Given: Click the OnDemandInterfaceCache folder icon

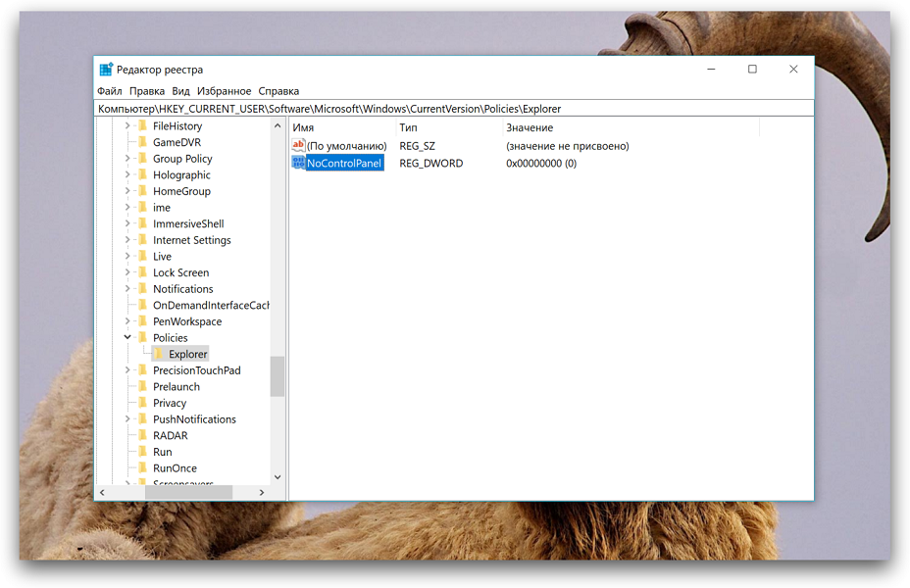Looking at the screenshot, I should pos(143,305).
